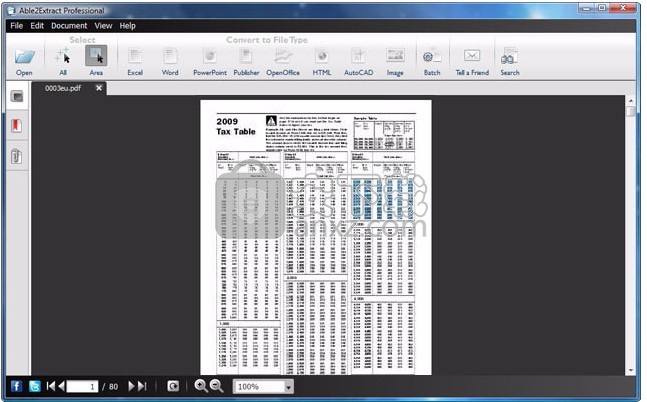Click the vertical scrollbar down arrow
The width and height of the screenshot is (647, 402).
630,371
